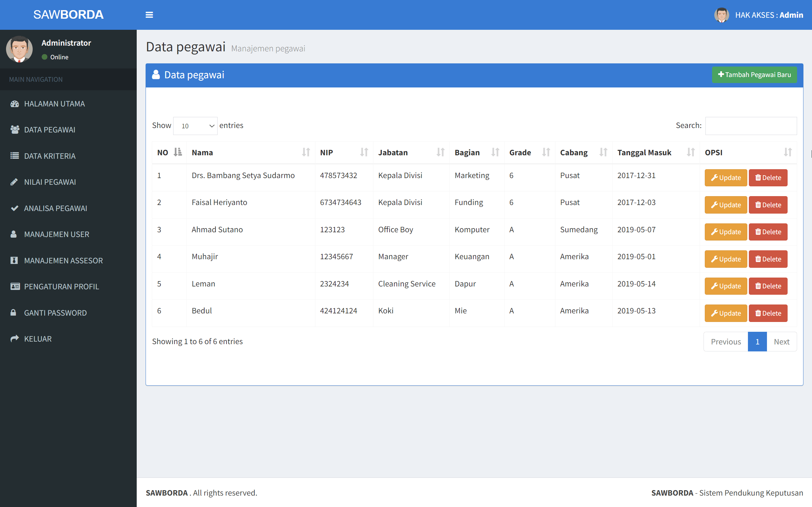Open the Show entries dropdown
812x507 pixels.
pyautogui.click(x=195, y=125)
